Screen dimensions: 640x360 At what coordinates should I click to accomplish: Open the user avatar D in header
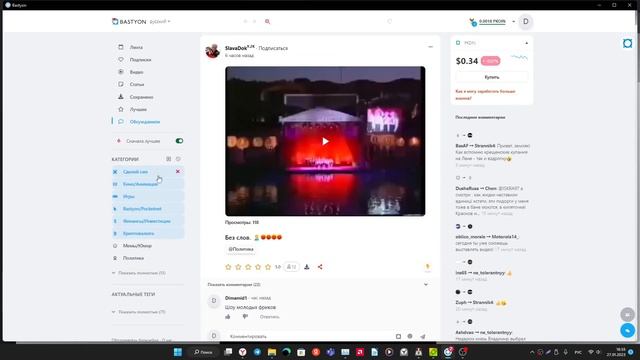point(526,22)
